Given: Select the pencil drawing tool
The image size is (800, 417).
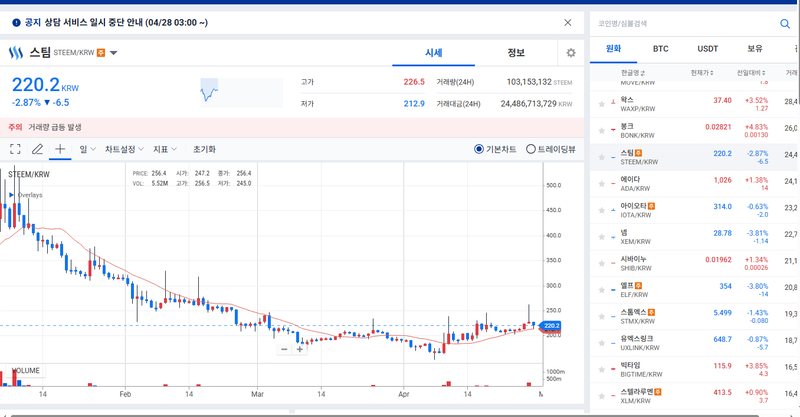Looking at the screenshot, I should tap(37, 149).
